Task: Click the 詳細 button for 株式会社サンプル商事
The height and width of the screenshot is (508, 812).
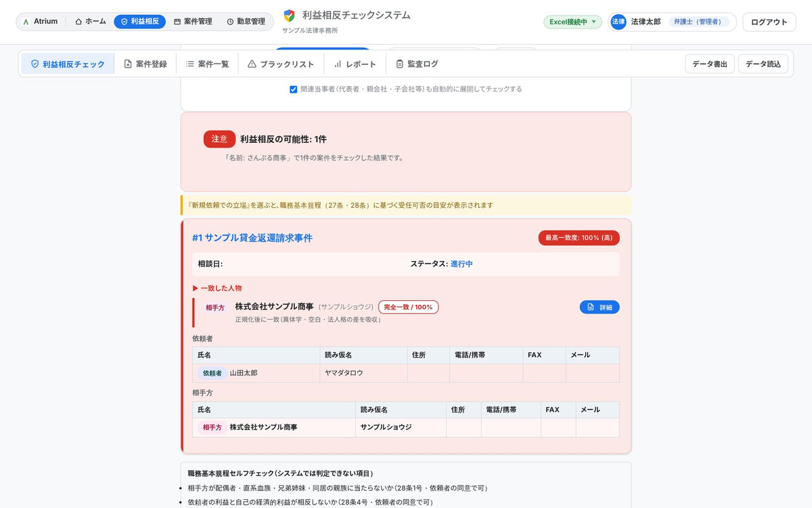Action: [600, 307]
